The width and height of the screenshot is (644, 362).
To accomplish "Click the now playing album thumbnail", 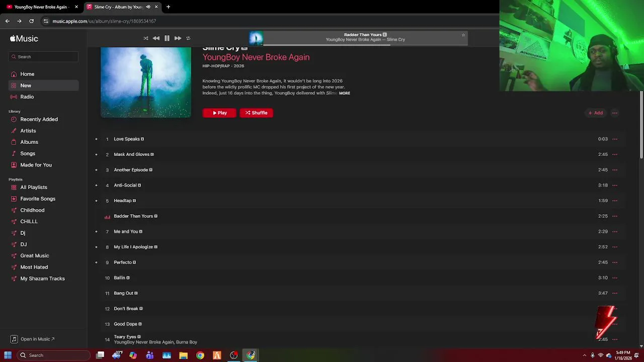I will click(256, 38).
